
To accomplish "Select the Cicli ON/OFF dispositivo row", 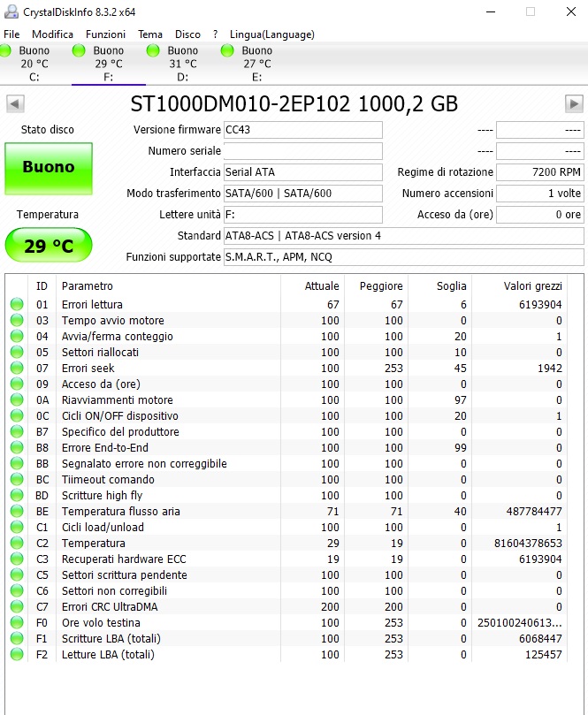I will pos(286,416).
